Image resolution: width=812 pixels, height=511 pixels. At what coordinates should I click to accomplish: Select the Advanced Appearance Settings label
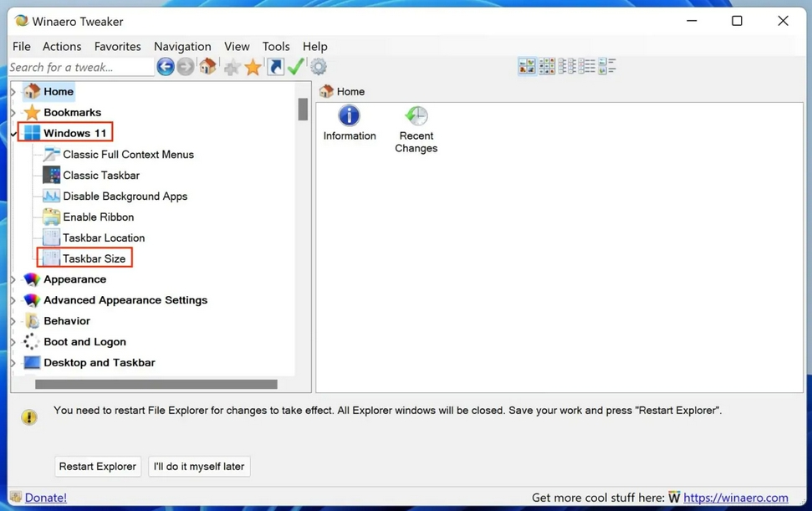coord(125,299)
